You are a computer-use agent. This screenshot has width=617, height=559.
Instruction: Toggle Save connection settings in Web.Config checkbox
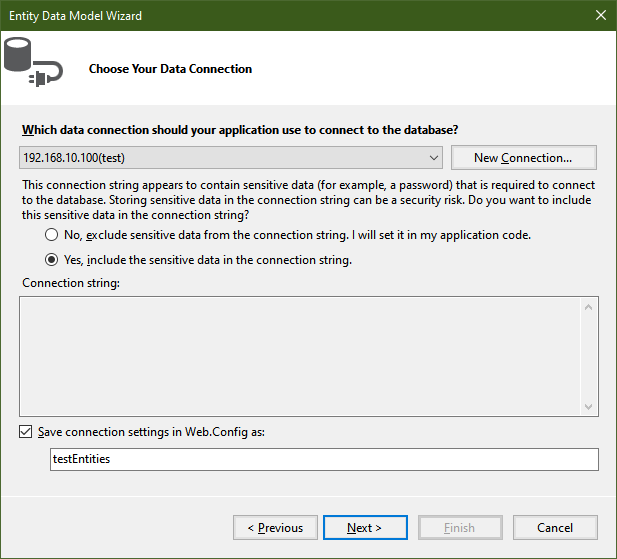[x=26, y=432]
